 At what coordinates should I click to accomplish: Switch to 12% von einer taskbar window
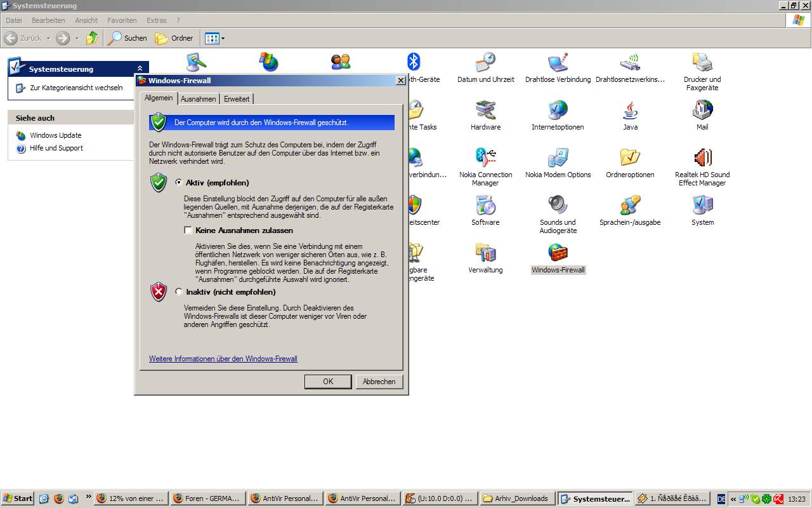(x=132, y=498)
